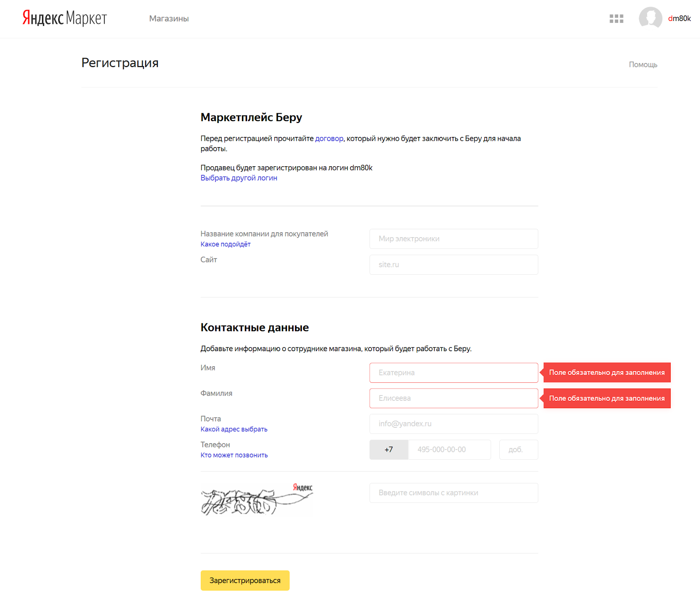
Task: Click the Фамилия field label
Action: tap(217, 393)
